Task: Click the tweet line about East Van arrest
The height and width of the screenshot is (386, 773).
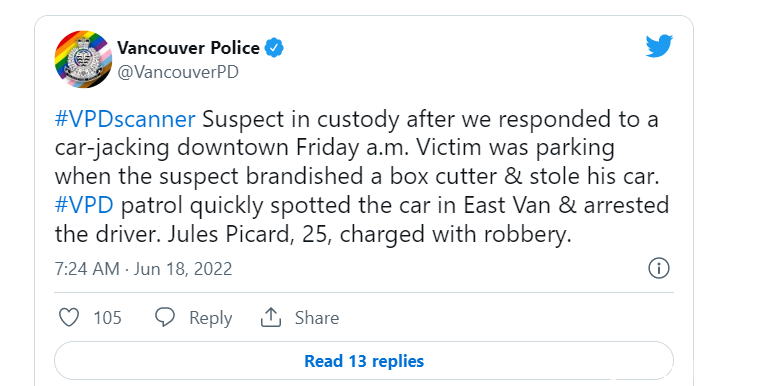Action: point(362,206)
